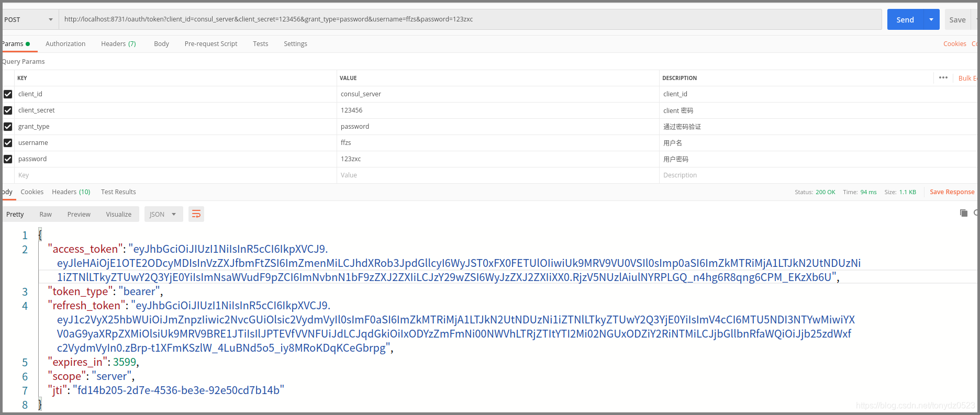
Task: Click the empty Key field
Action: coord(175,175)
